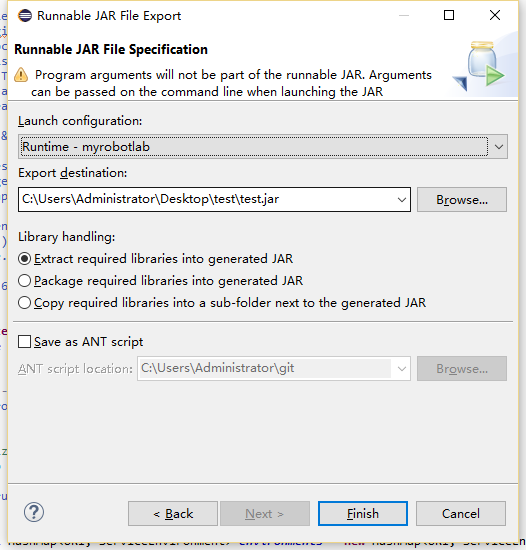This screenshot has height=550, width=526.
Task: Click the Eclipse icon in the title bar
Action: click(x=25, y=16)
